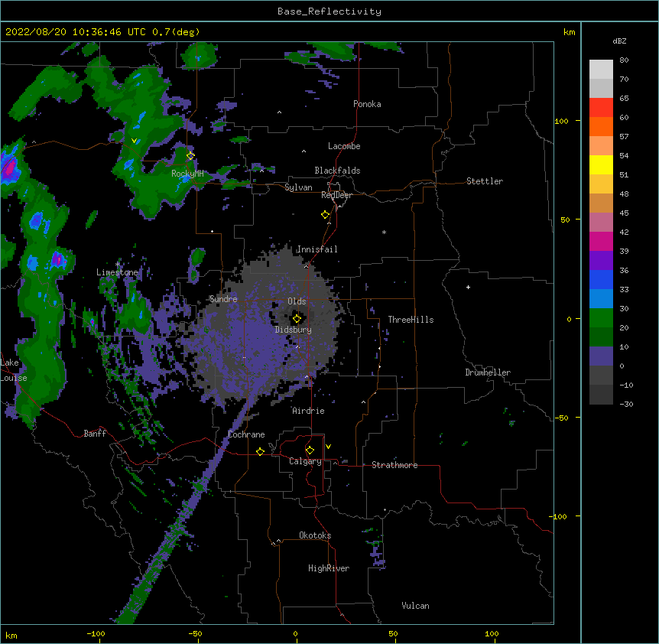Select the slate-purple 10-0 dBZ legend swatch
The width and height of the screenshot is (659, 644).
[601, 356]
